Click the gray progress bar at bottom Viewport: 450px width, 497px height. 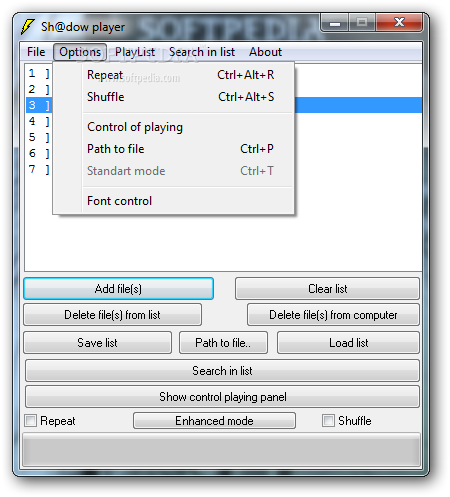click(x=222, y=450)
